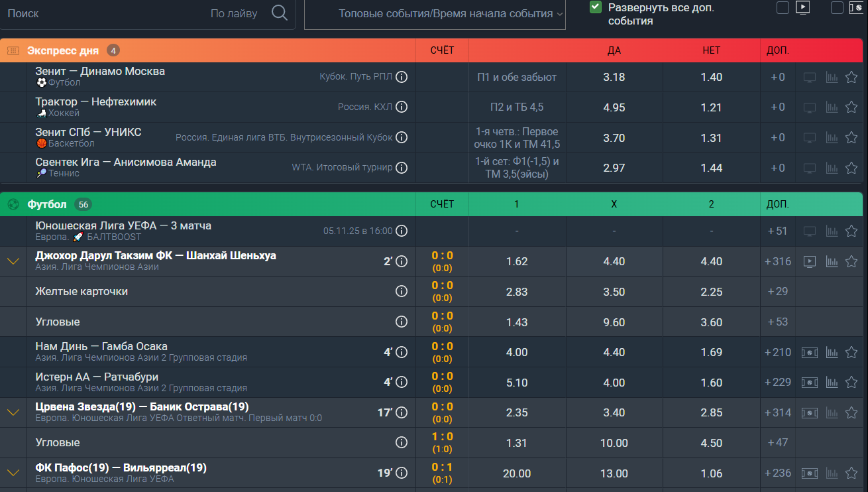Add Зенит — Динамо Москва to favorites
This screenshot has width=868, height=492.
851,78
